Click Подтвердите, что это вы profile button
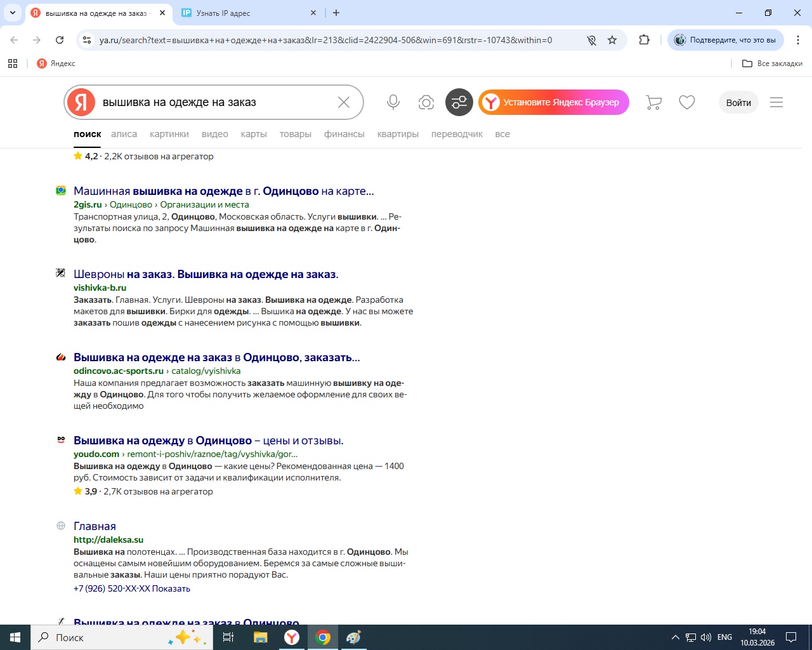Screen dimensions: 812x650 [x=726, y=40]
